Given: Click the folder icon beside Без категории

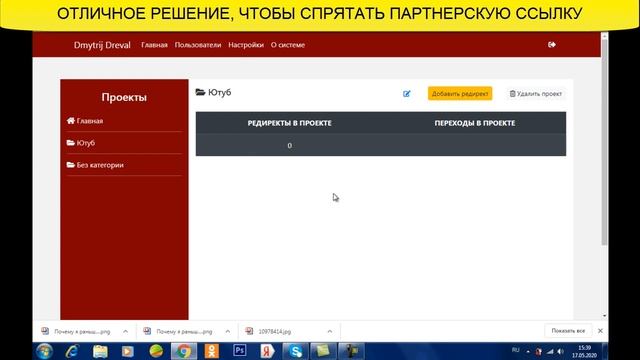Looking at the screenshot, I should [71, 165].
